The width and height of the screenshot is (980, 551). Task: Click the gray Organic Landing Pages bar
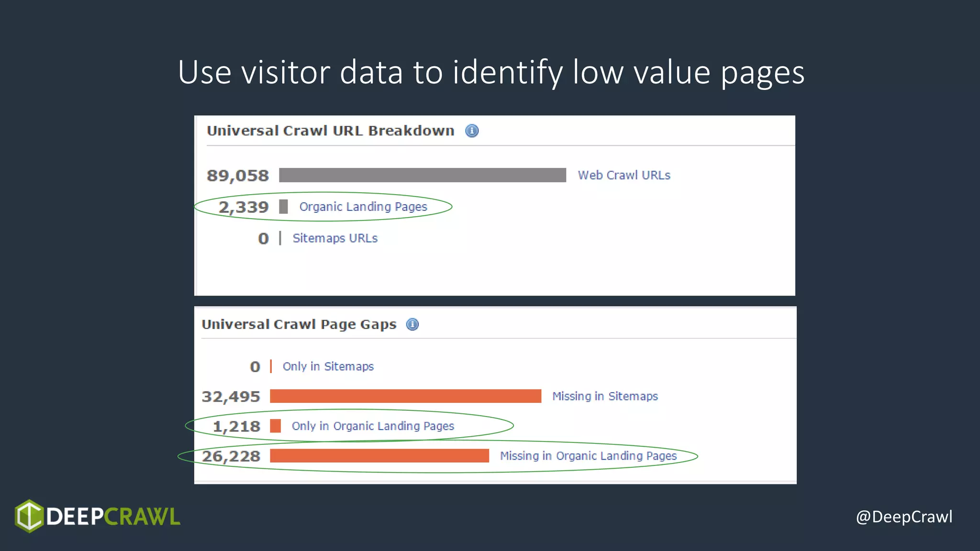coord(283,207)
